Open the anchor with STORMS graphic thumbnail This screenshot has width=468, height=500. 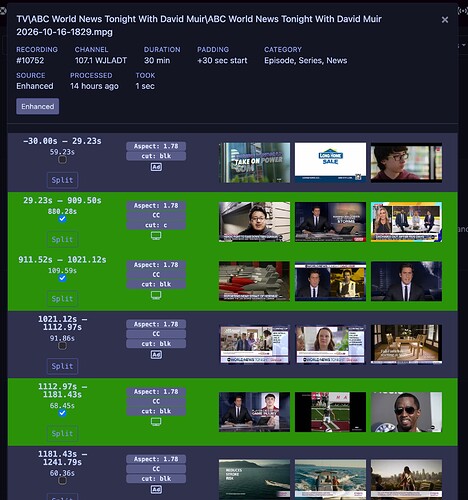tap(330, 222)
